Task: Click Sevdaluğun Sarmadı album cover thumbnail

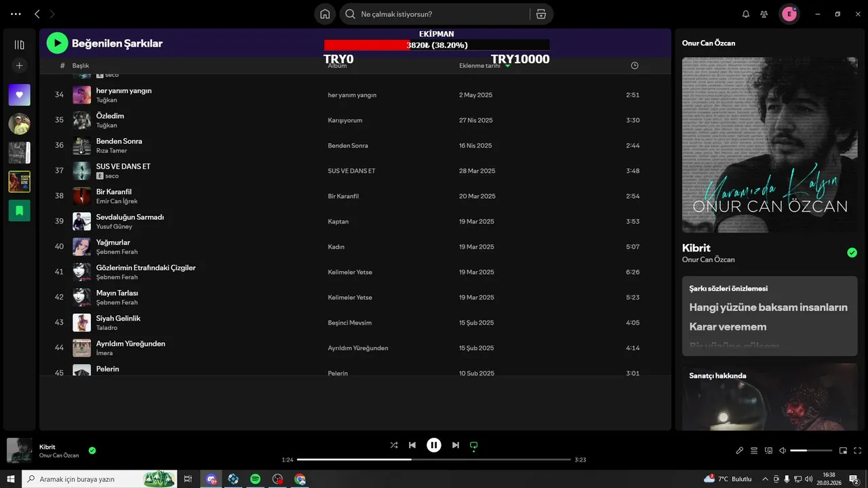Action: [x=81, y=222]
